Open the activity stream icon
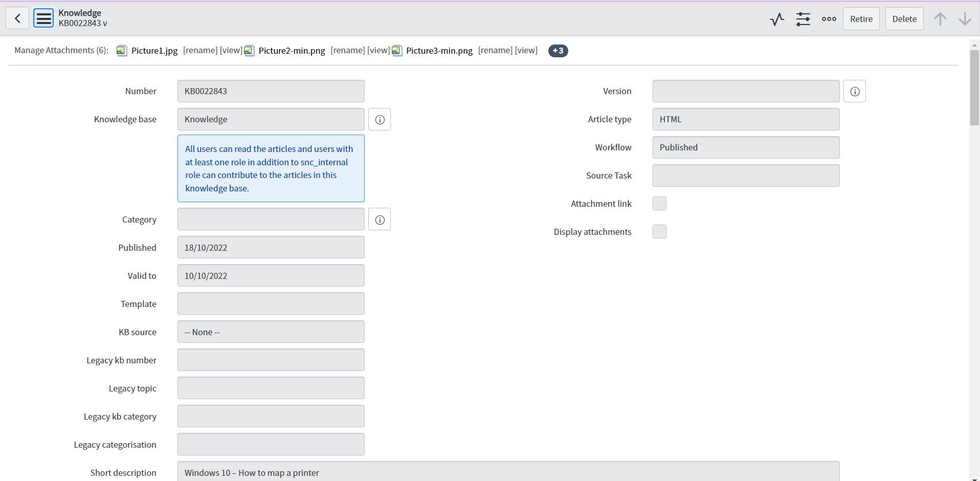 coord(777,19)
